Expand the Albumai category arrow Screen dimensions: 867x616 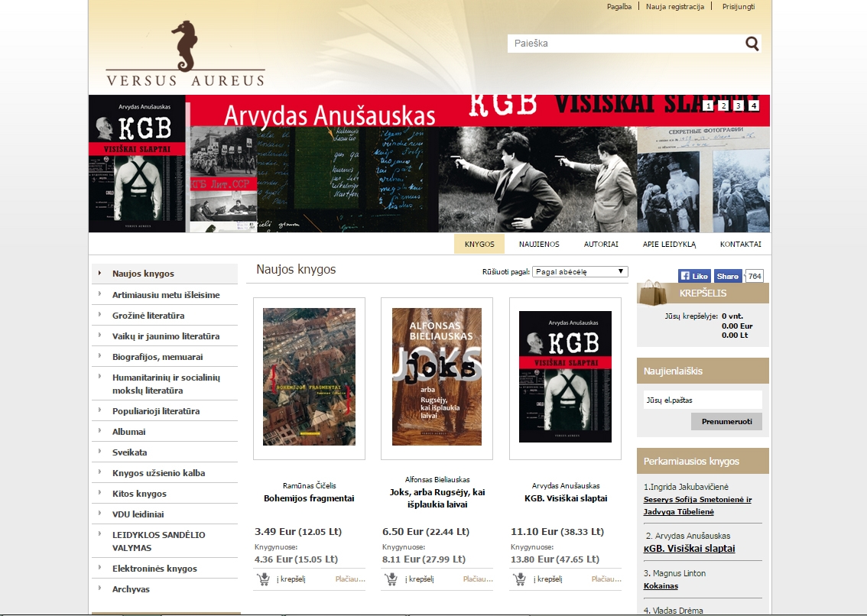(x=99, y=431)
